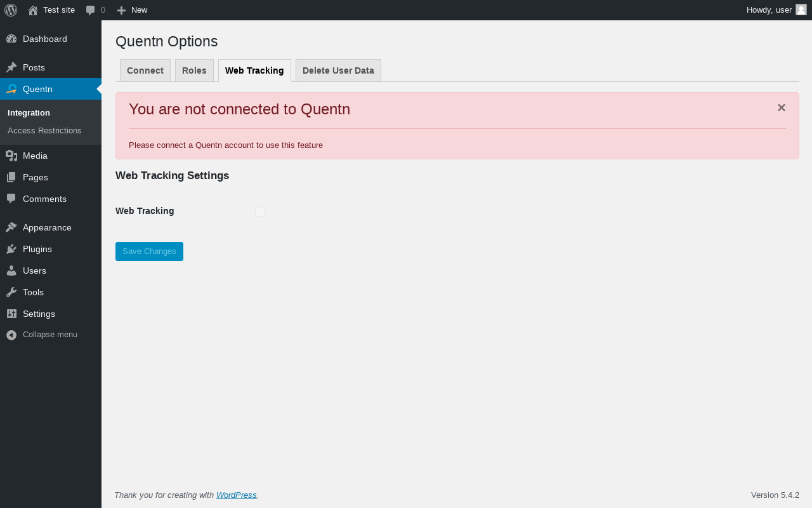Click the Web Tracking Settings heading

[172, 176]
